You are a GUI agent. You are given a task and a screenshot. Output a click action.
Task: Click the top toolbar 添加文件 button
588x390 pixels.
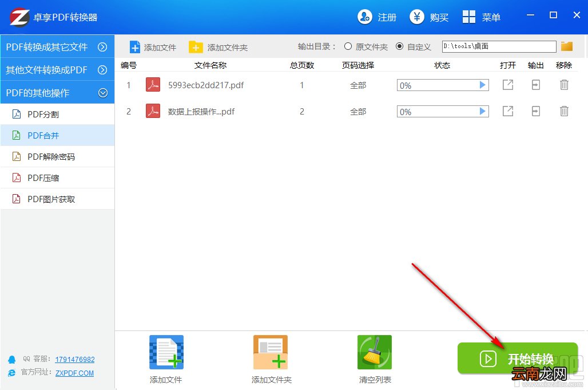pos(153,48)
